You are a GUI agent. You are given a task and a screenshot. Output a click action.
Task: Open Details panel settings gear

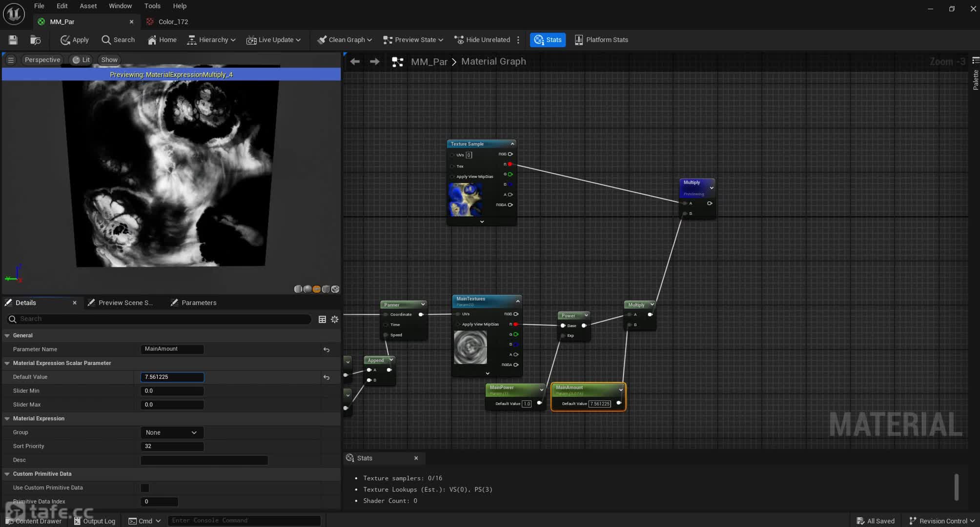pyautogui.click(x=335, y=319)
